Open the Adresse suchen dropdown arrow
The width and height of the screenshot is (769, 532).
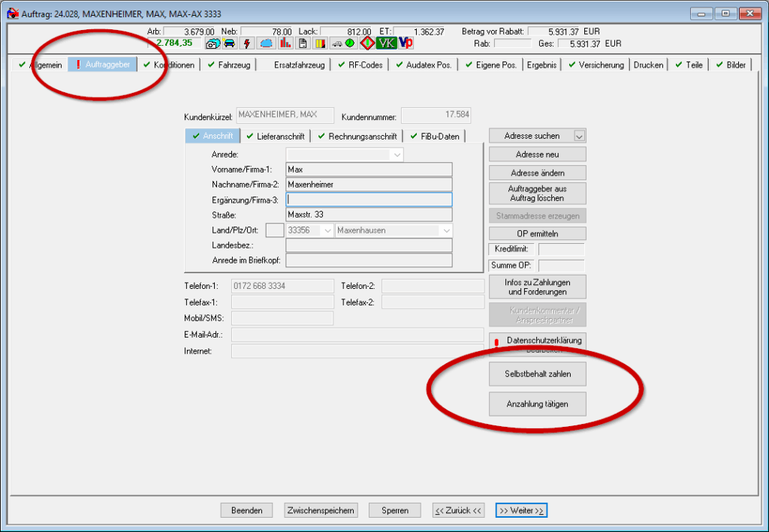pos(578,136)
